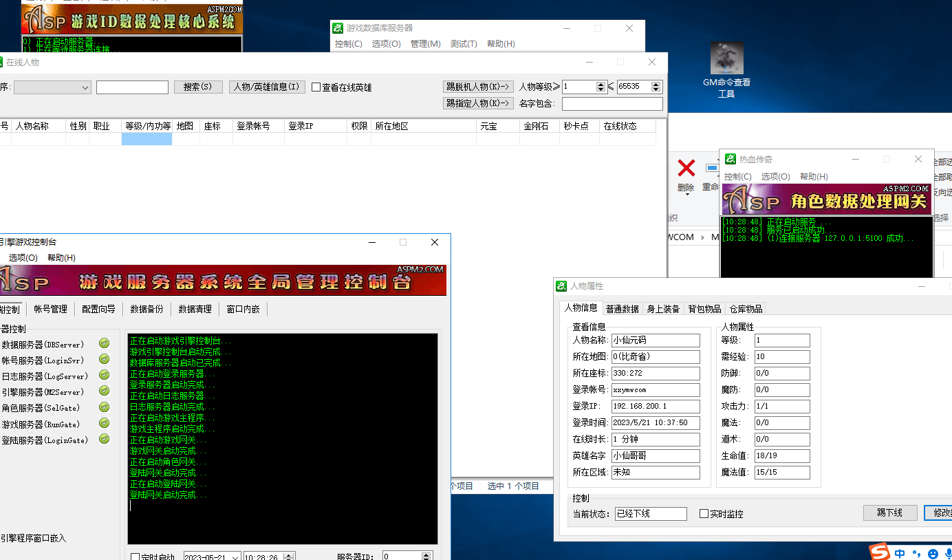Open the 身上装备 tab in 人物属性

coord(663,309)
